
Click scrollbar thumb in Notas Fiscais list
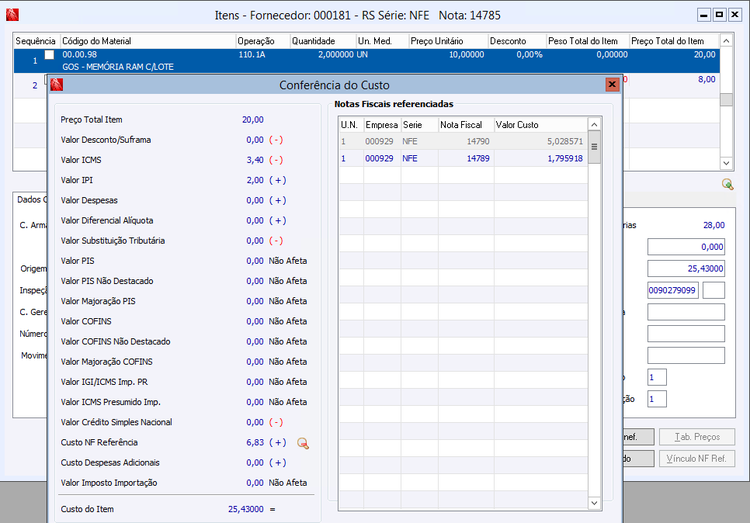point(594,147)
